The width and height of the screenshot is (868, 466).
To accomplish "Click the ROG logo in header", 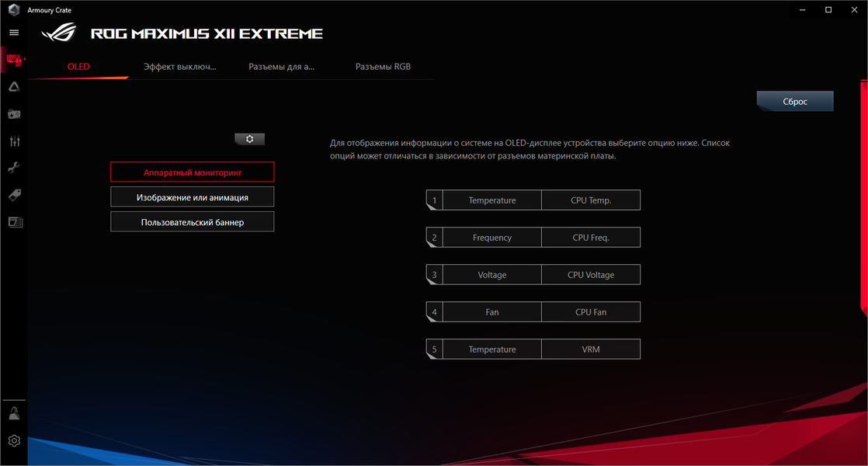I will (x=59, y=33).
